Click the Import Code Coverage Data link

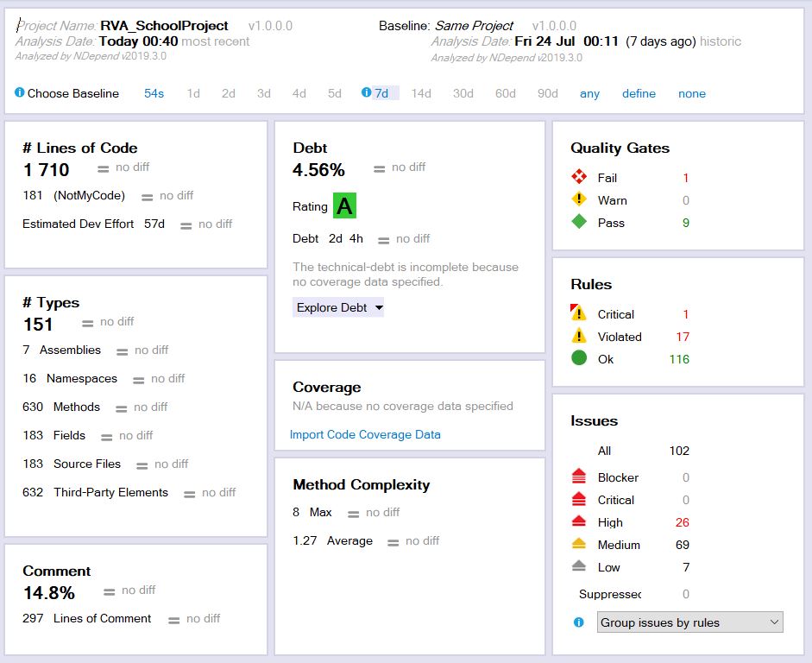pyautogui.click(x=363, y=434)
